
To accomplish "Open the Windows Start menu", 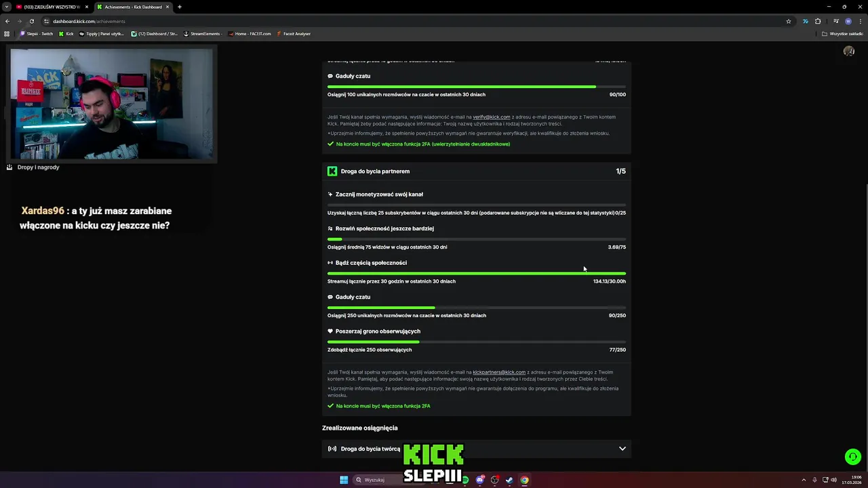I will coord(344,480).
